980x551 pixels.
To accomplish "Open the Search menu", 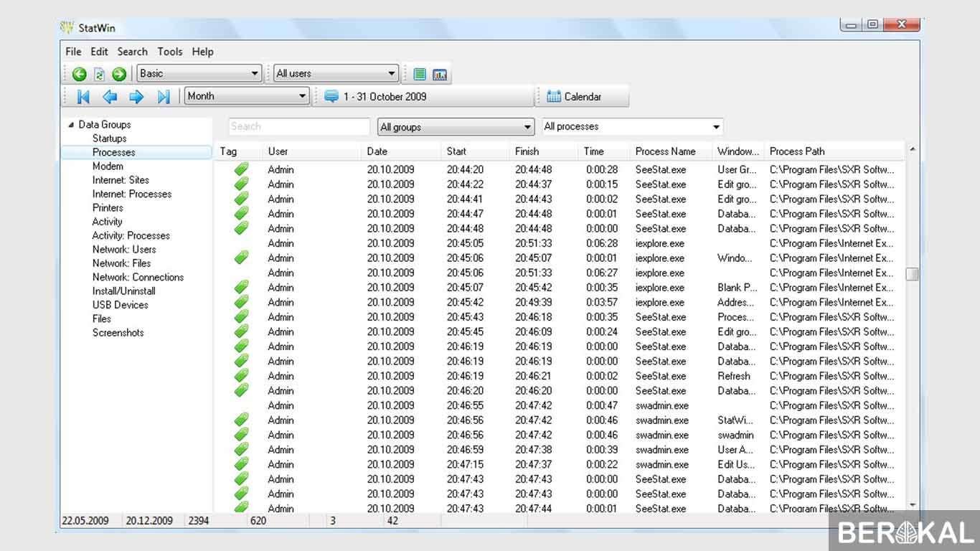I will pyautogui.click(x=133, y=52).
